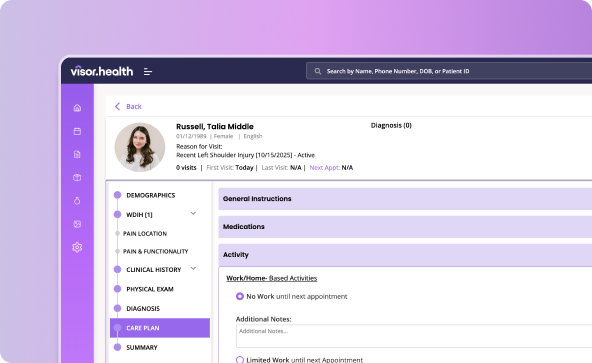Open the WDIH [1] step

(139, 215)
